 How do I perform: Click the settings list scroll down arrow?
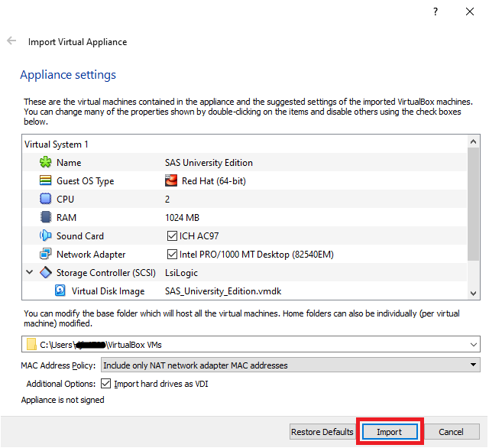474,293
